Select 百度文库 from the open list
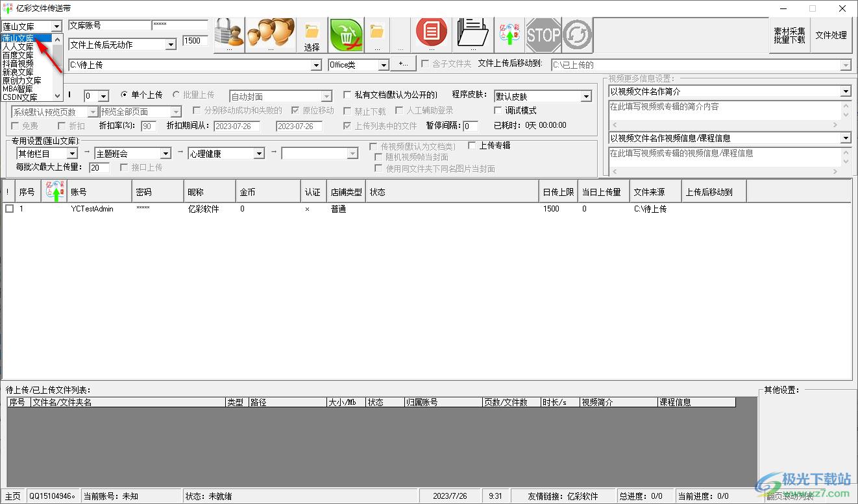858x504 pixels. coord(18,55)
